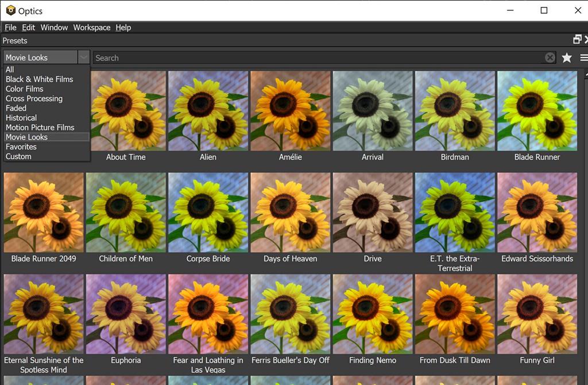The image size is (588, 385).
Task: Apply the About Time preset thumbnail
Action: click(128, 111)
